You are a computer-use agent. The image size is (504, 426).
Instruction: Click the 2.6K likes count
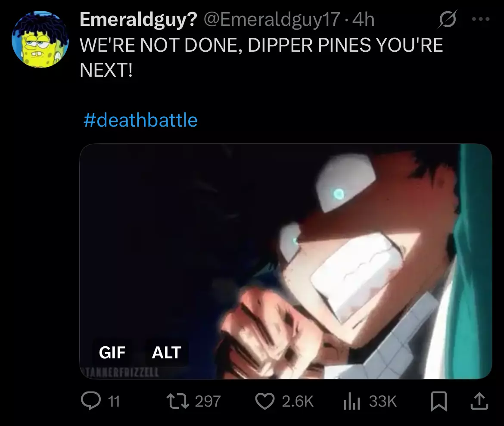coord(298,401)
